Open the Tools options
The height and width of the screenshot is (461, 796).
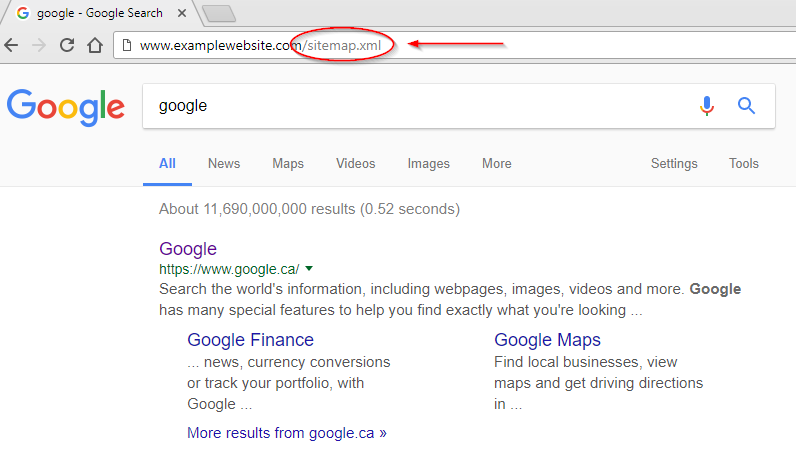(x=744, y=163)
